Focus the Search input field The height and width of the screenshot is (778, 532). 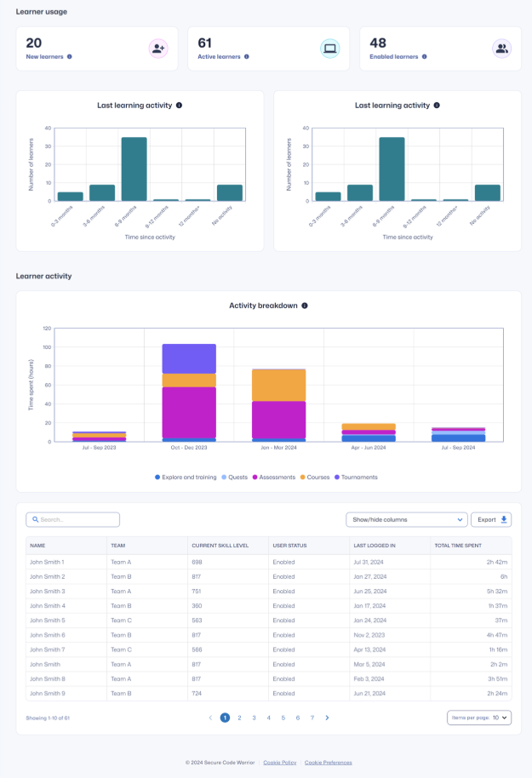click(x=73, y=519)
